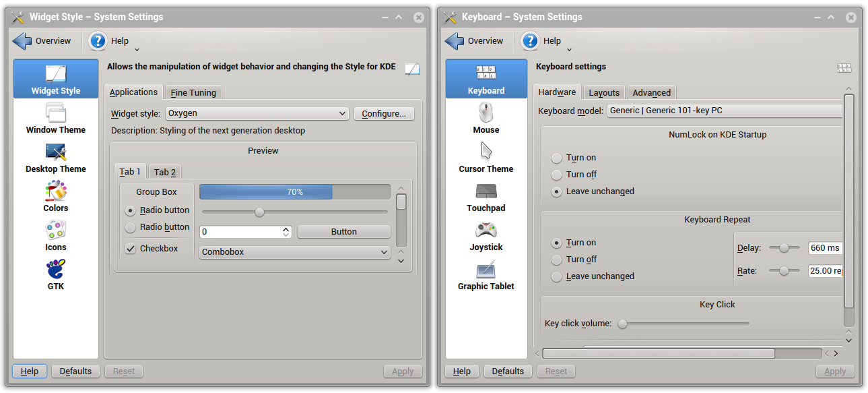Click Configure button for widget style
Image resolution: width=868 pixels, height=393 pixels.
(384, 113)
